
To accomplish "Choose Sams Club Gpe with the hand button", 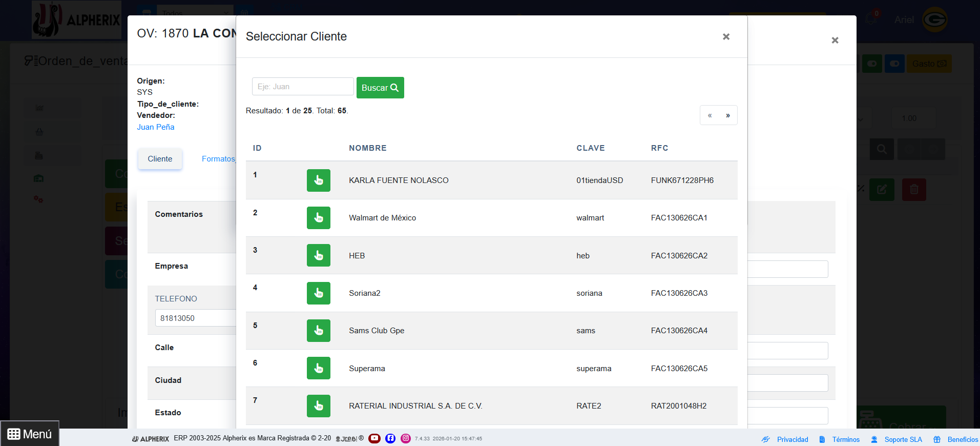I will (318, 331).
